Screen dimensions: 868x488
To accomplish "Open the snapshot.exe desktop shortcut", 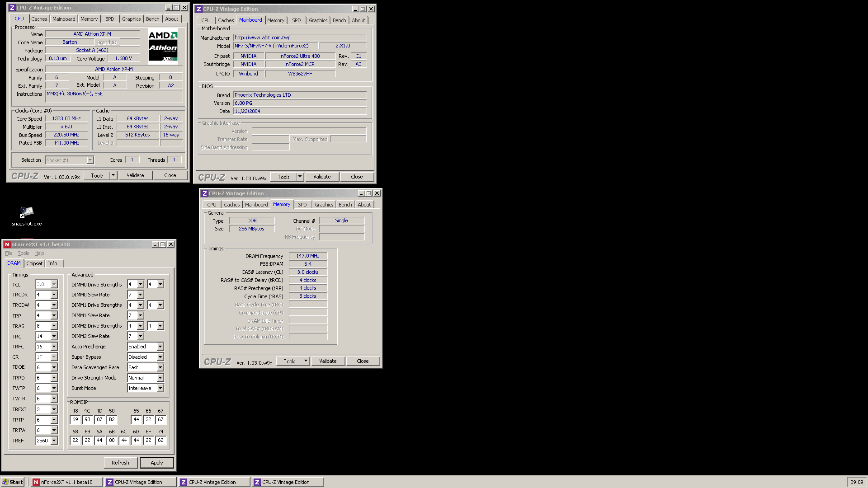I will click(x=27, y=216).
